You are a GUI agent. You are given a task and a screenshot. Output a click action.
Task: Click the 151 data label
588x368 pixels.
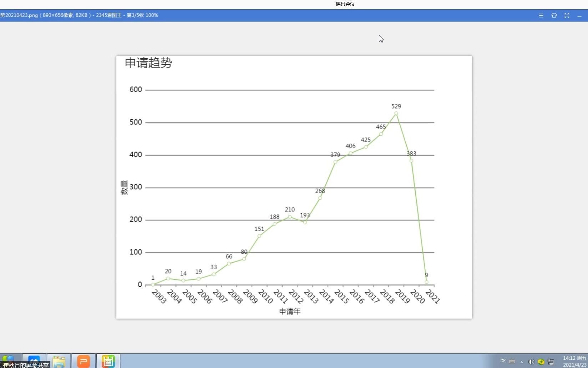tap(259, 229)
